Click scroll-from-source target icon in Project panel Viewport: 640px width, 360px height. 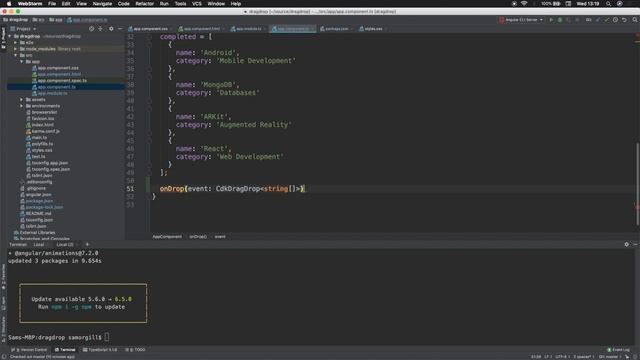tap(91, 29)
